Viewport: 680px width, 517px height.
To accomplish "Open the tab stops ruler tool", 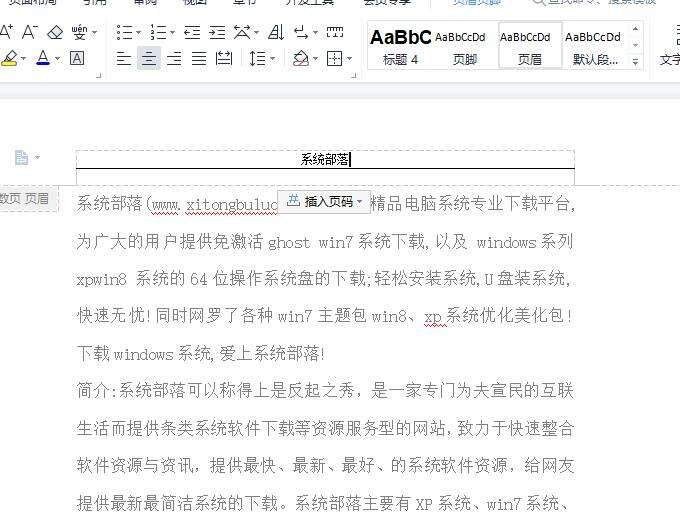I will pos(335,32).
